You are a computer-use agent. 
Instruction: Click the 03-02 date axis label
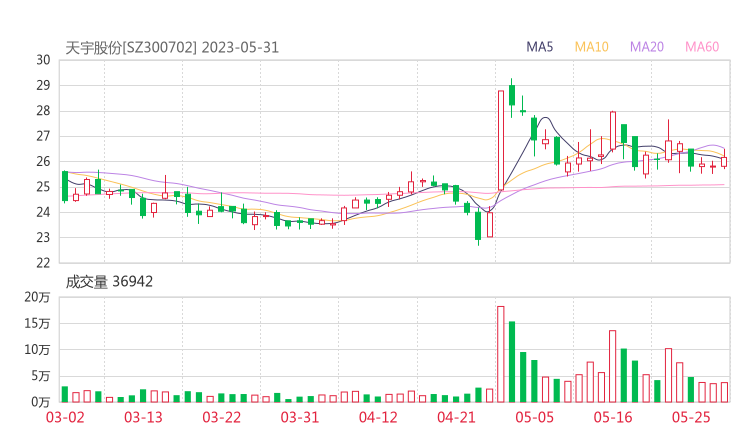click(x=65, y=417)
